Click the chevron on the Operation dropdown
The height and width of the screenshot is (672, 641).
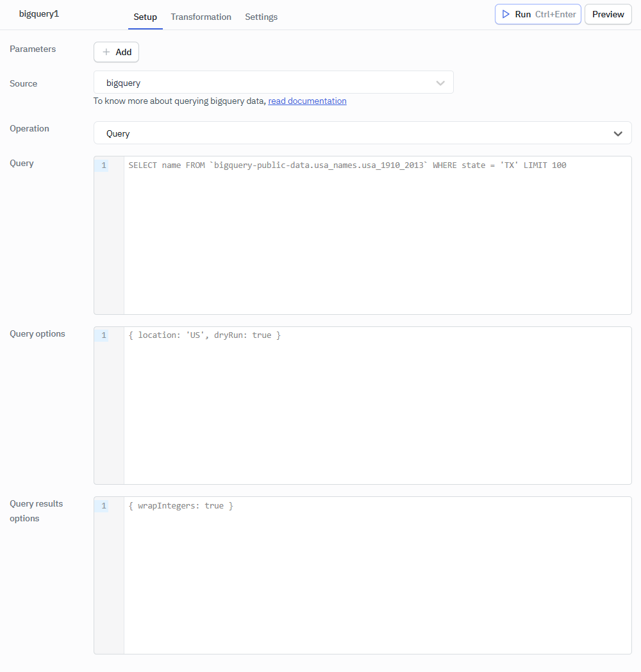tap(618, 133)
